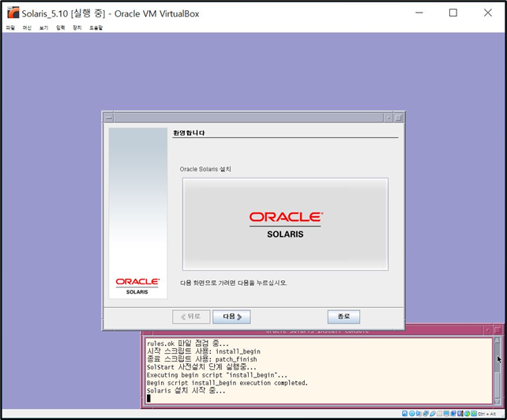507x420 pixels.
Task: Click the Oracle Solaris logo in the side panel
Action: coord(137,286)
